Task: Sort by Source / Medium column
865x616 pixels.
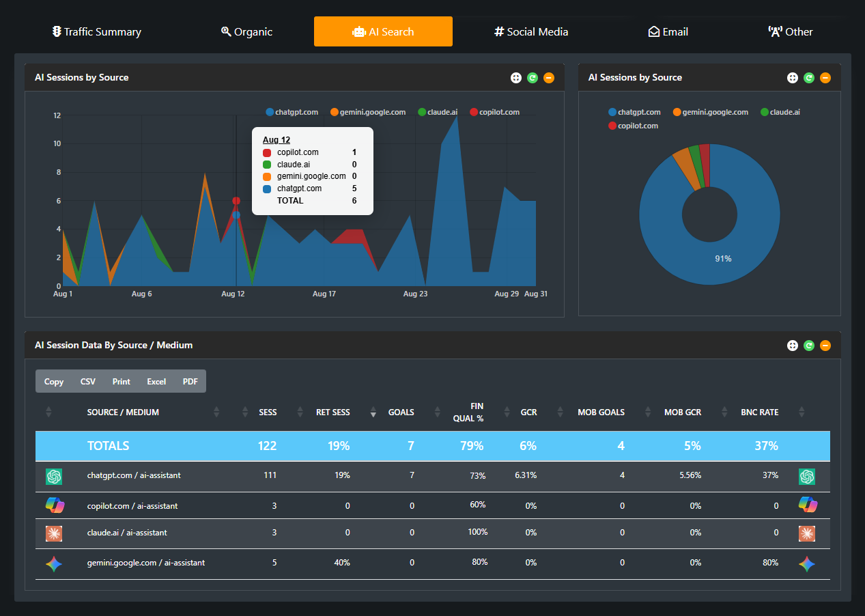Action: [123, 412]
